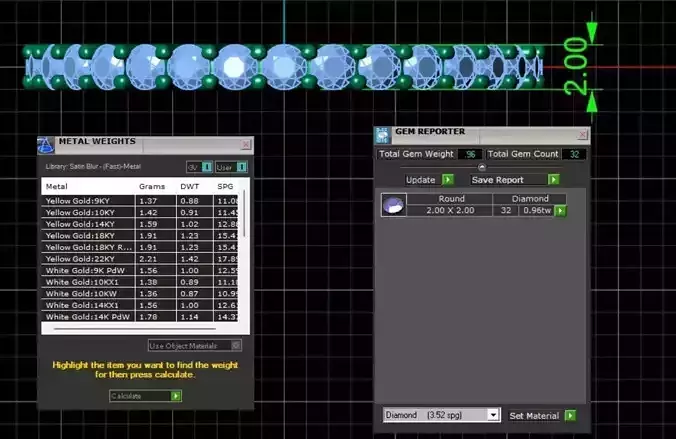Click the horizontal scrollbar under the metal list

135,329
